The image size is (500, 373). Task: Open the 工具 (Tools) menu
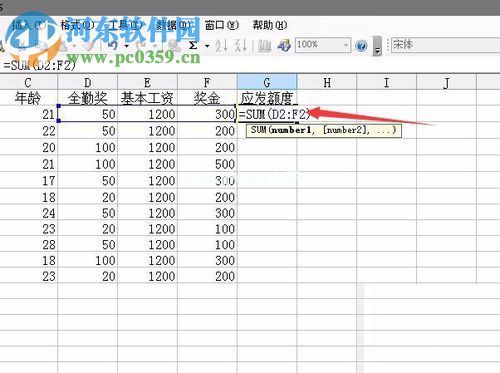tap(126, 25)
